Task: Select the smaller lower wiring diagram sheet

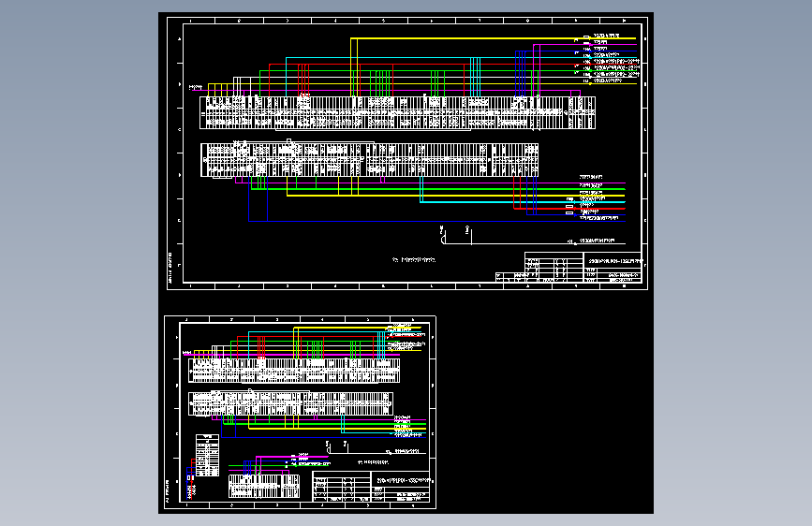Action: [300, 412]
